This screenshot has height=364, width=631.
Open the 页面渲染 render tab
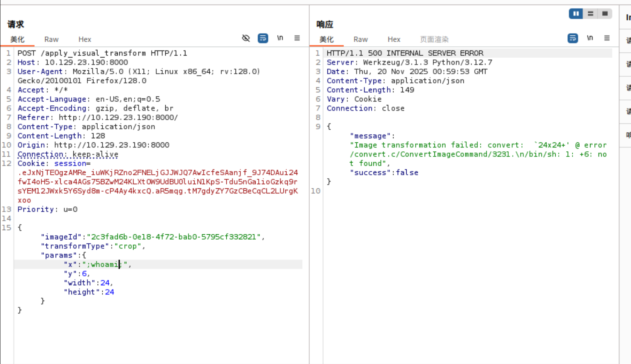(434, 39)
